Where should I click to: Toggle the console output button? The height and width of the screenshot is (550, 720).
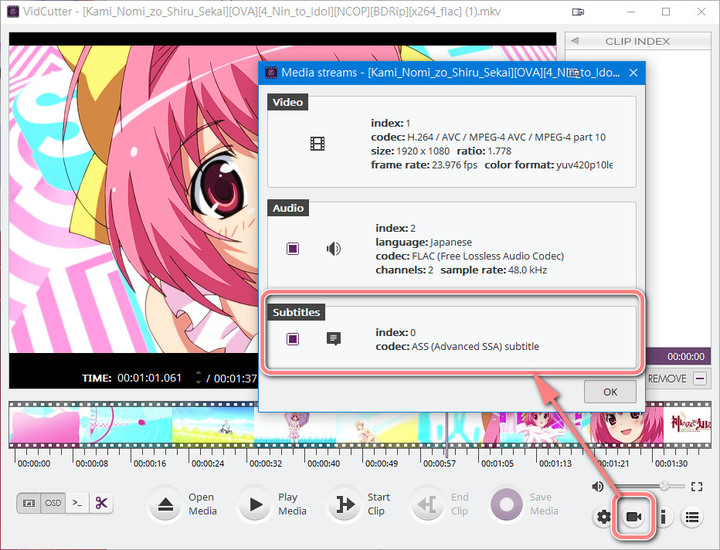click(x=77, y=503)
